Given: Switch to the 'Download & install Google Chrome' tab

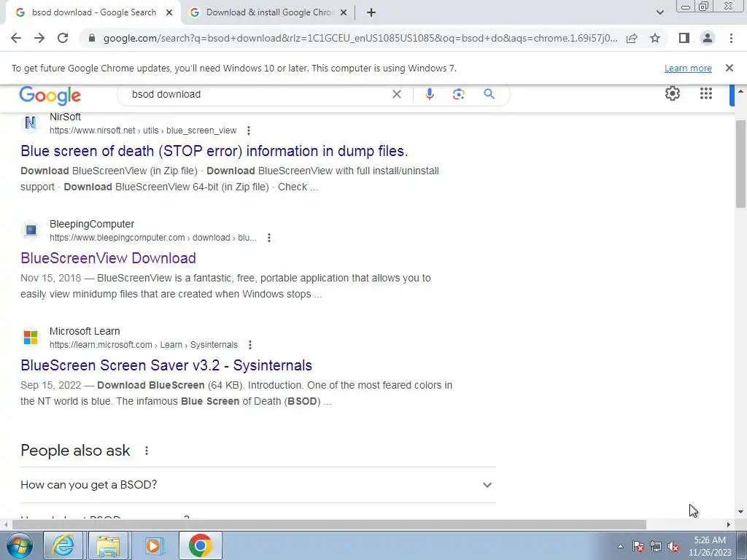Looking at the screenshot, I should pos(269,13).
